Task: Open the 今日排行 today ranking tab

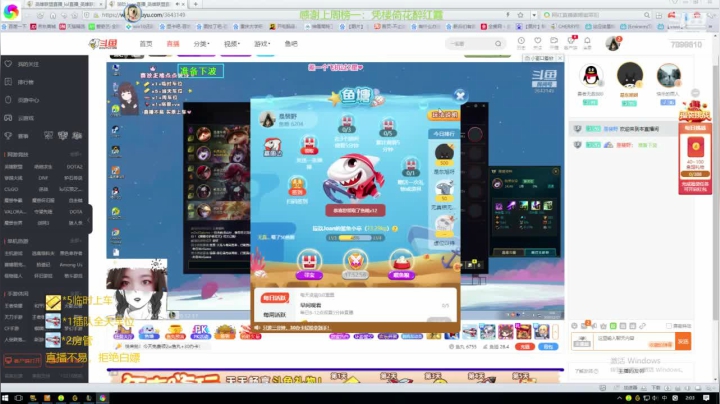Action: point(444,134)
